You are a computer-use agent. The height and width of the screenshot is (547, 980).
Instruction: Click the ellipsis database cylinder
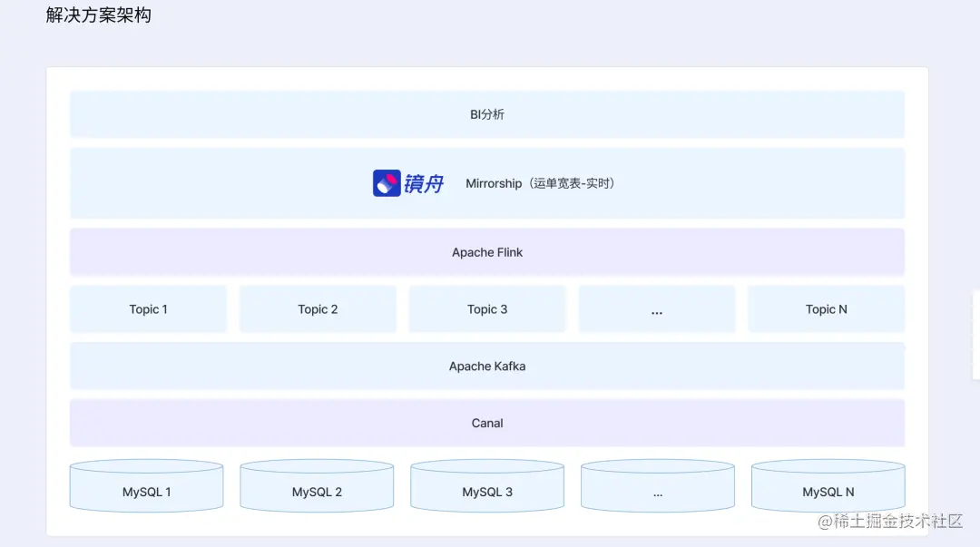pos(658,485)
